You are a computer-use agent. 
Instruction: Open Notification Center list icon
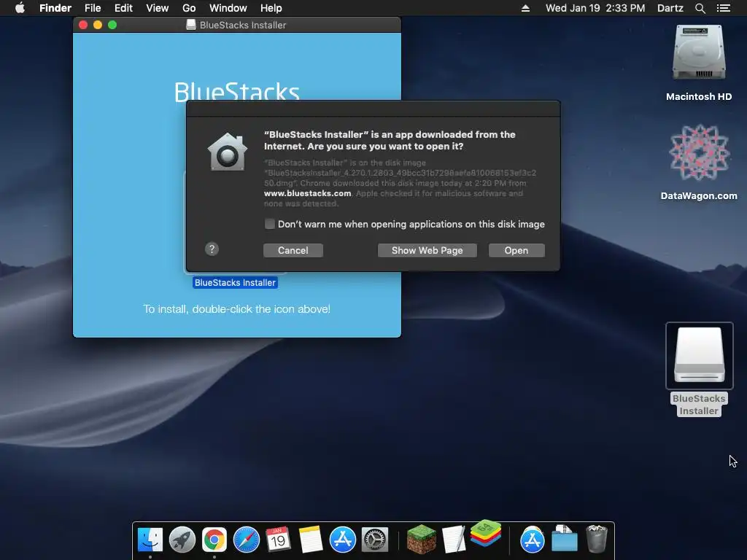pos(724,8)
